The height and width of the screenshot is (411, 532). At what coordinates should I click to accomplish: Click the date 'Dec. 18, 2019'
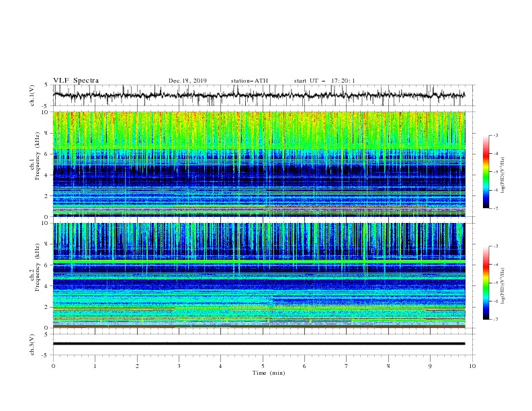point(187,81)
